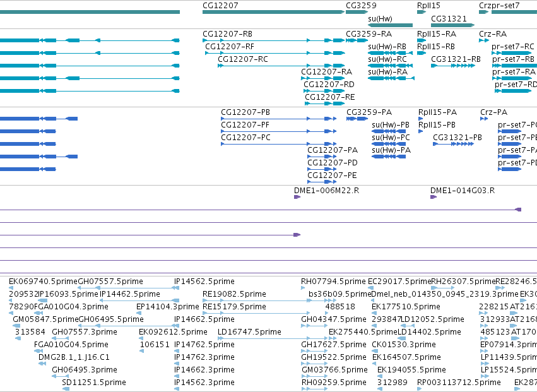Select the DMG2B.1_1.J16.C1 EST label
537x392 pixels.
(74, 357)
